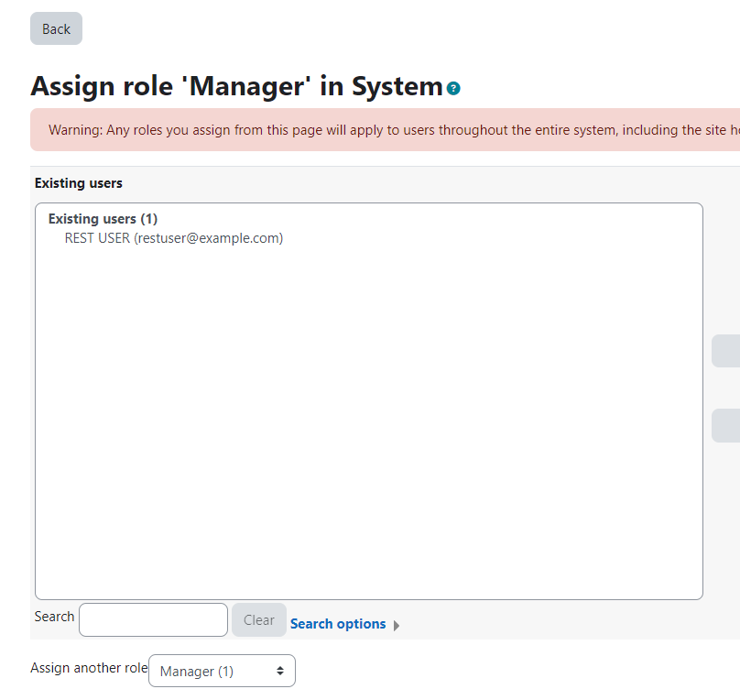Click the Back button

[56, 28]
